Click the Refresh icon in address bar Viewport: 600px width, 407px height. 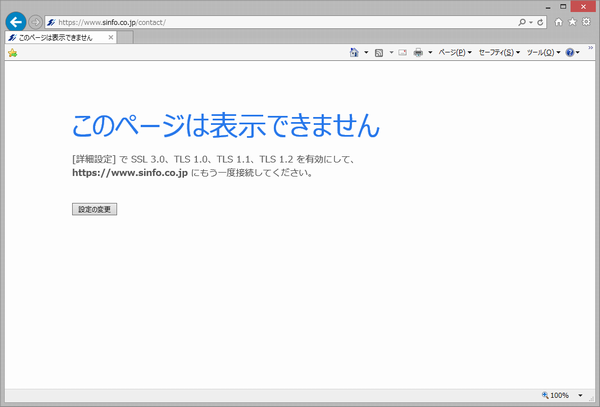540,22
